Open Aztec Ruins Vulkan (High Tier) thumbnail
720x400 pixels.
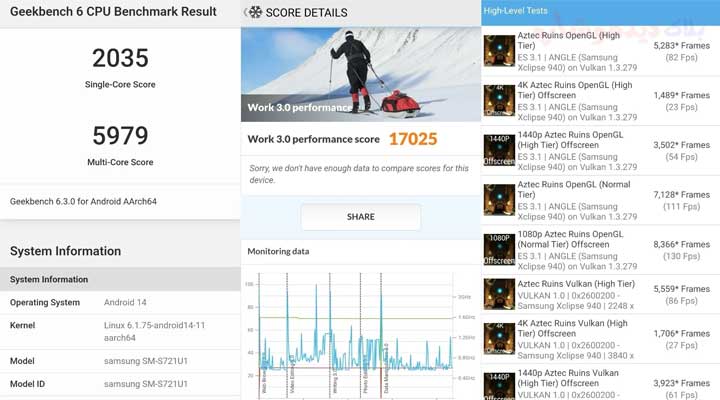(499, 294)
